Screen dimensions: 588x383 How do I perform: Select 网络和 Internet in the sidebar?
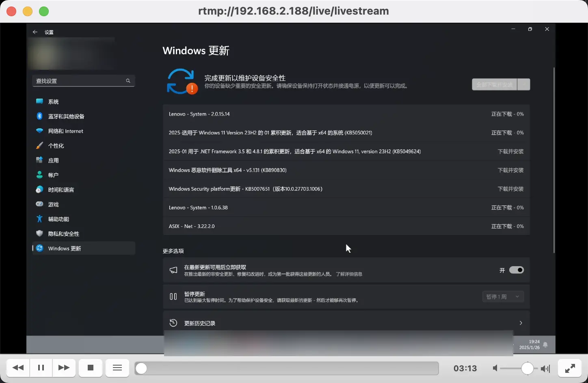coord(83,131)
